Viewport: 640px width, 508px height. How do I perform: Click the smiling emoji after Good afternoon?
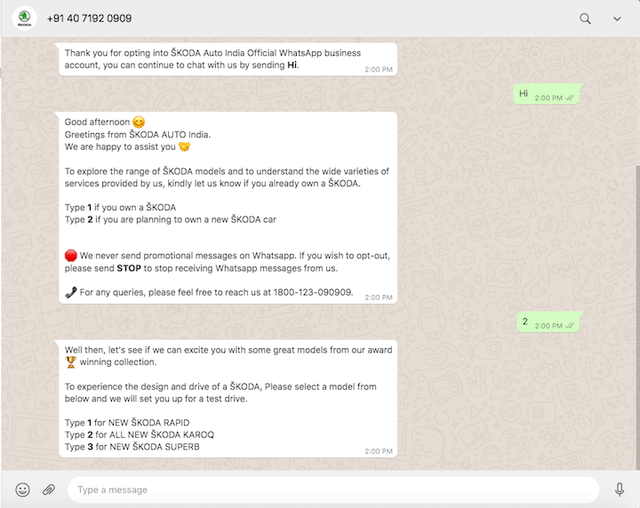point(139,122)
